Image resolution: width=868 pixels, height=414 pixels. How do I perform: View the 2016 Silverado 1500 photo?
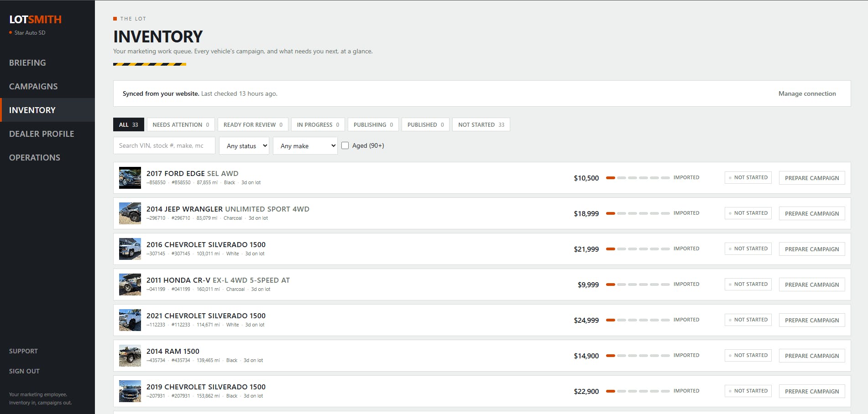coord(130,249)
